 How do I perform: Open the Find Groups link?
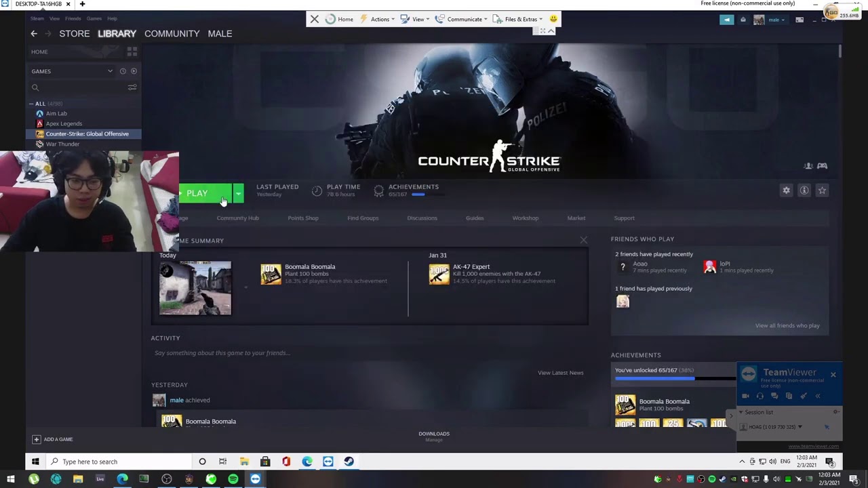(x=363, y=218)
